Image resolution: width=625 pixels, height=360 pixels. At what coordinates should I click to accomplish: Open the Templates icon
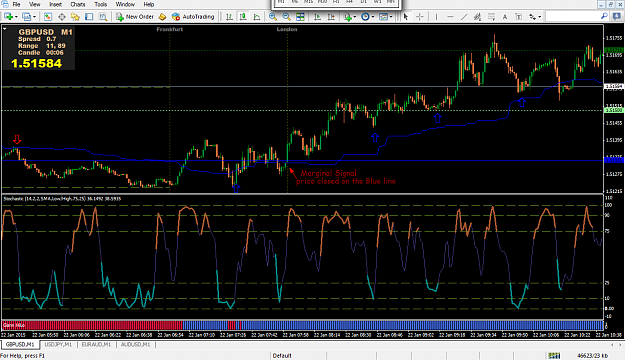click(383, 17)
